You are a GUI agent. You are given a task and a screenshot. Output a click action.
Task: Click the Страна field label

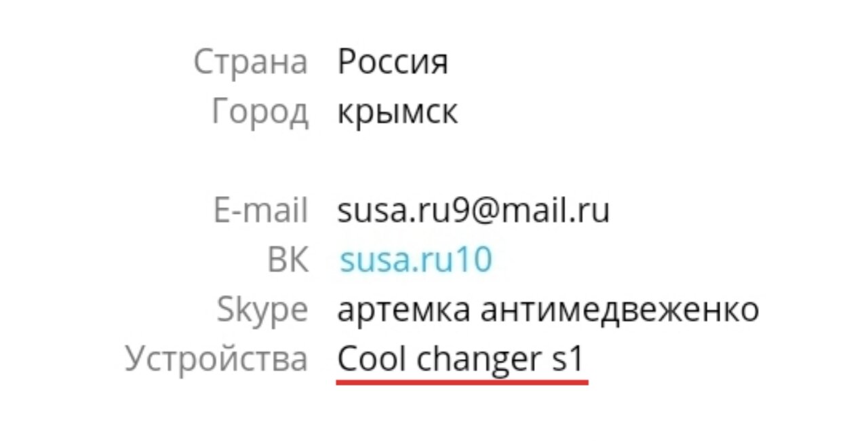(250, 62)
